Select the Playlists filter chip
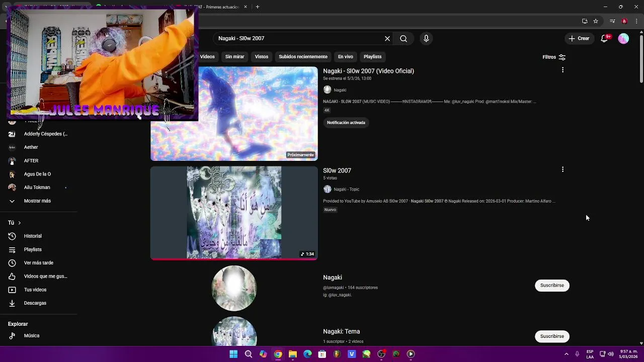 372,57
